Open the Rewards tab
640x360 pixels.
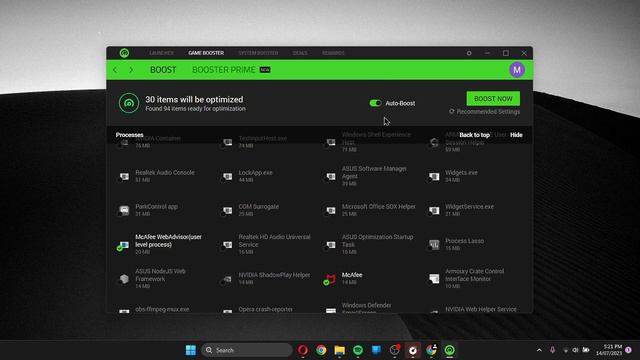tap(333, 53)
